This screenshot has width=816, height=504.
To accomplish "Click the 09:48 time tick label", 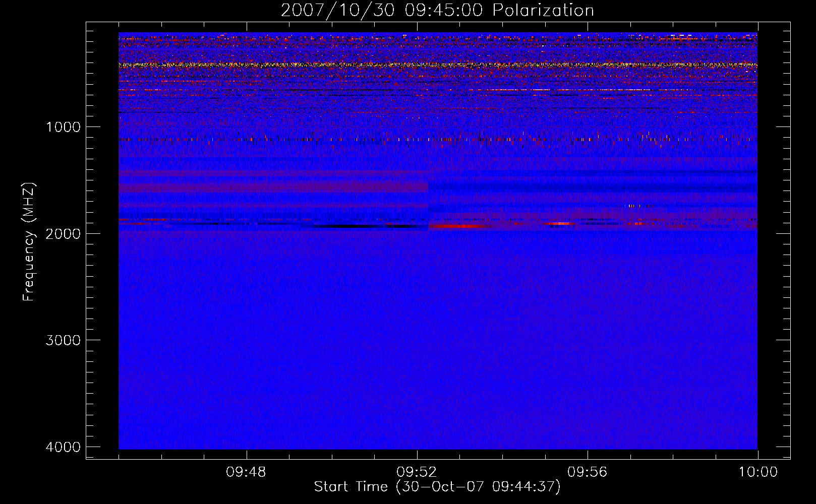I will tap(246, 472).
